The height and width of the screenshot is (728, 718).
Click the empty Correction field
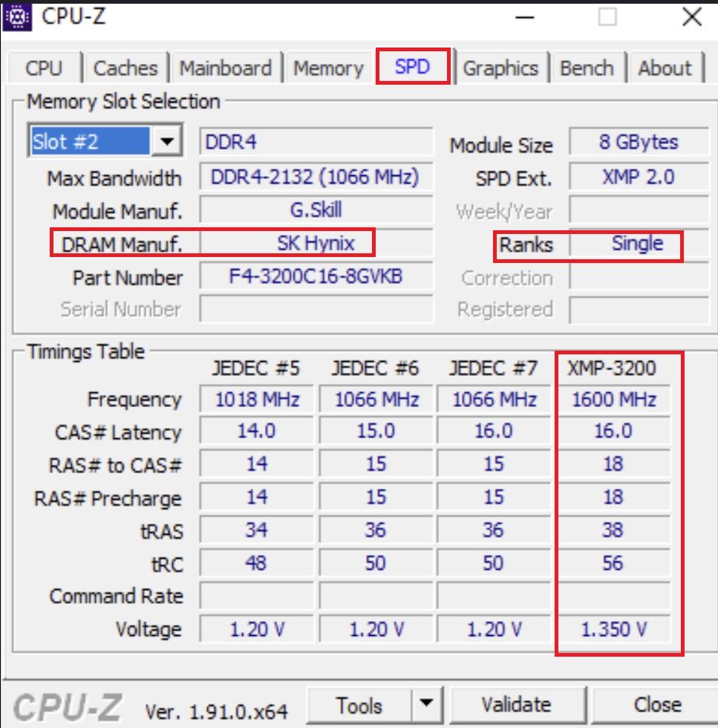pyautogui.click(x=639, y=278)
